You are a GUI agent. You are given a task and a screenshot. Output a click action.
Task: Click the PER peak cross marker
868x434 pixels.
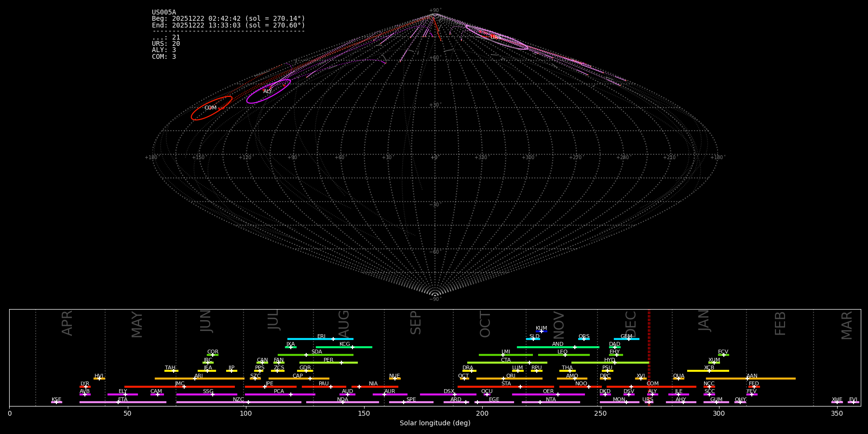coord(341,363)
